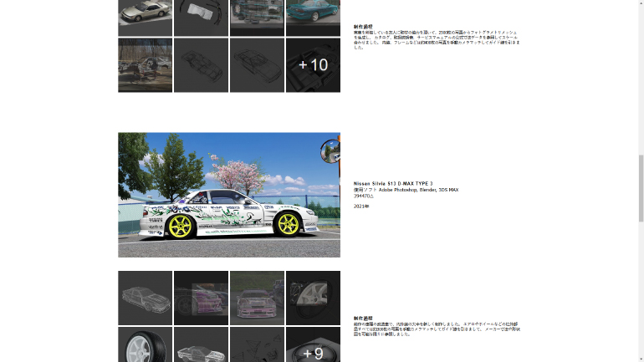Open the pink drift car front-view photo thumbnail
Image resolution: width=644 pixels, height=362 pixels.
(257, 298)
